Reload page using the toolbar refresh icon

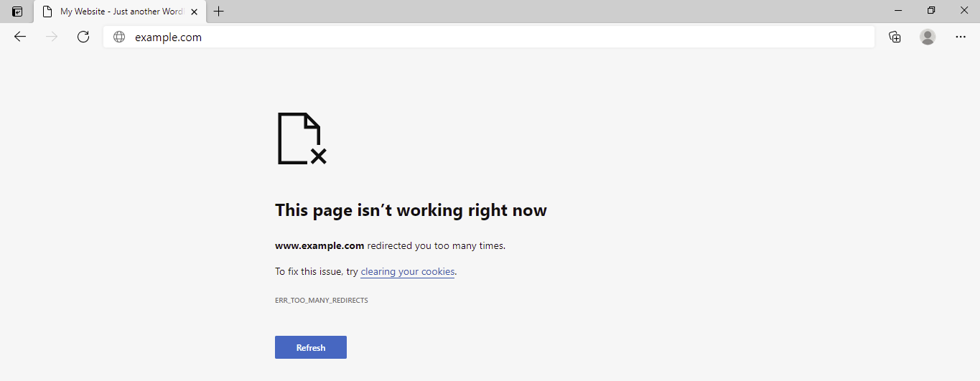click(83, 37)
